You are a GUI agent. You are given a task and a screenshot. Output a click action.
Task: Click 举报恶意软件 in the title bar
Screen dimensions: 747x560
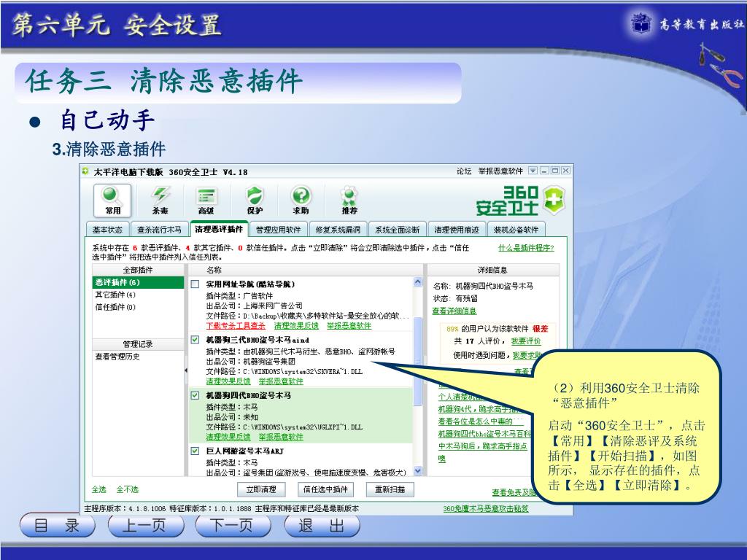tap(500, 171)
